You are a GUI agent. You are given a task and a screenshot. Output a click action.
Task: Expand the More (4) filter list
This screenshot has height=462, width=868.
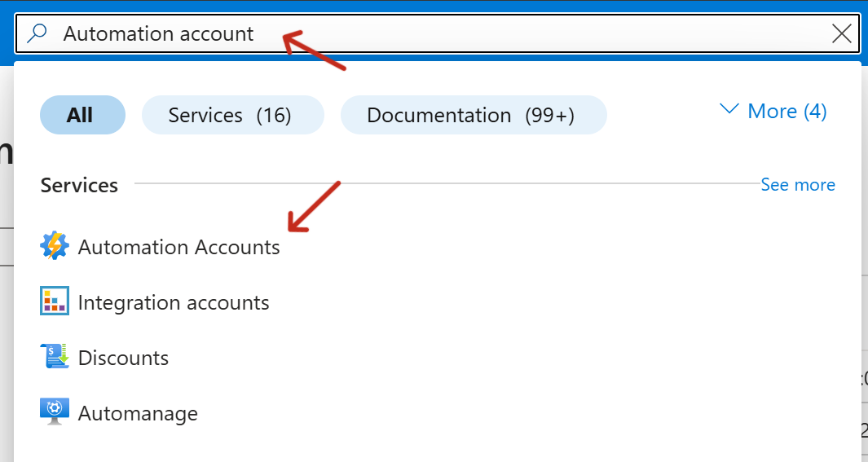786,111
